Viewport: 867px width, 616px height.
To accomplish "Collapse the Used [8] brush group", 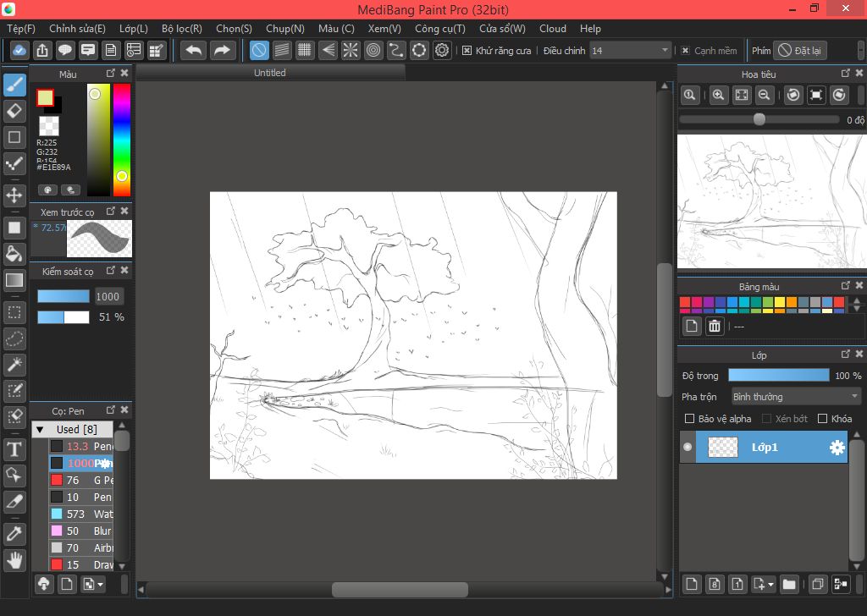I will tap(39, 430).
